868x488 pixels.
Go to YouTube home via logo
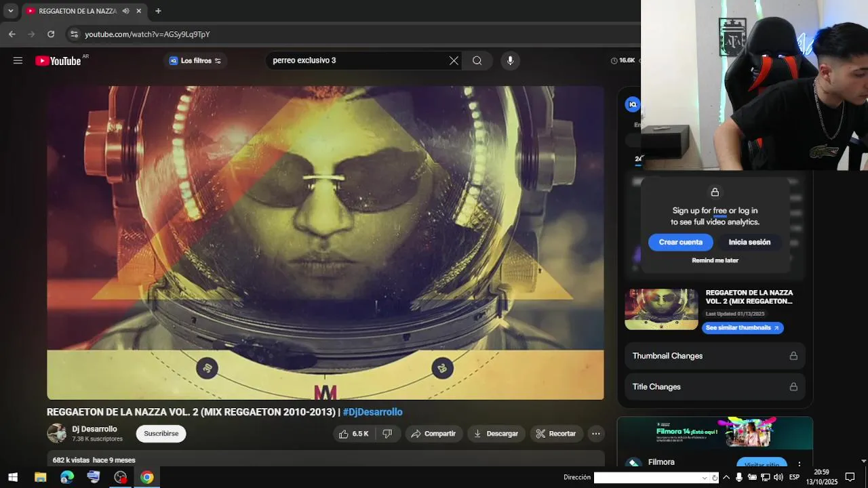[58, 61]
